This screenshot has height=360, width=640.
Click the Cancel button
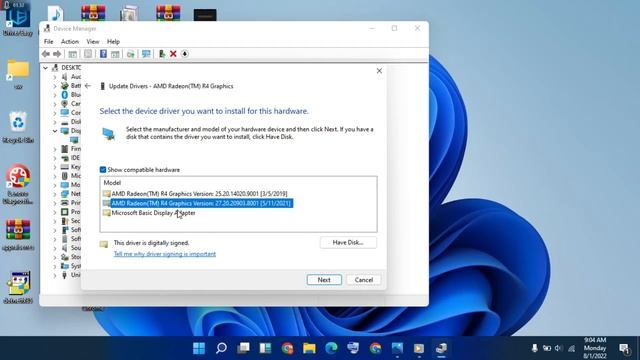click(x=364, y=280)
